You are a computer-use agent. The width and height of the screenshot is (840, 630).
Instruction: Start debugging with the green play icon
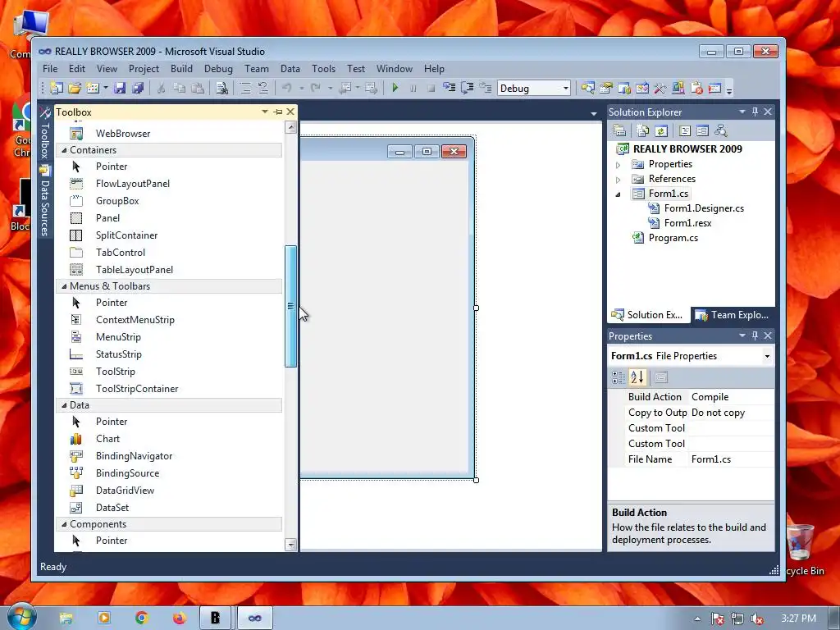point(395,88)
